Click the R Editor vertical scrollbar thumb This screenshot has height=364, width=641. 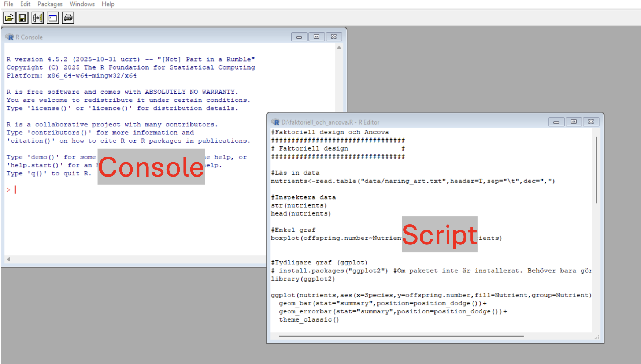596,170
